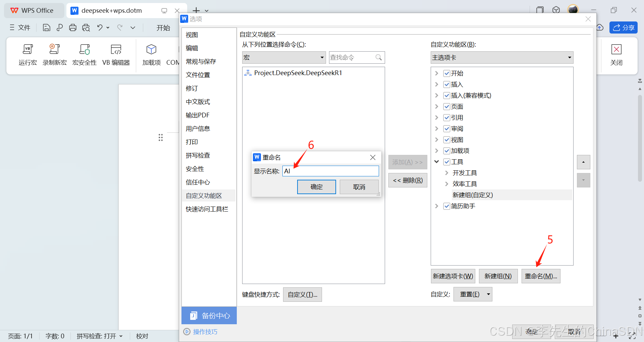The image size is (644, 342).
Task: Open the 文件 menu
Action: click(x=20, y=27)
